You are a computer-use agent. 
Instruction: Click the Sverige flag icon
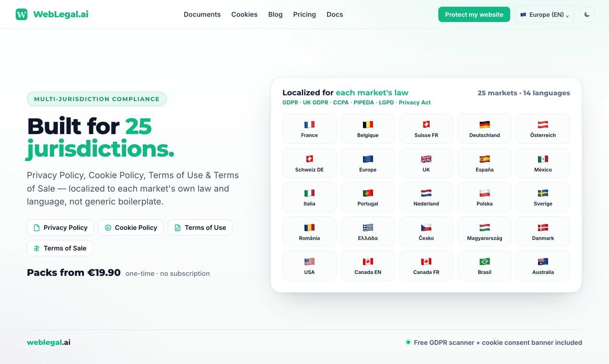pyautogui.click(x=543, y=193)
